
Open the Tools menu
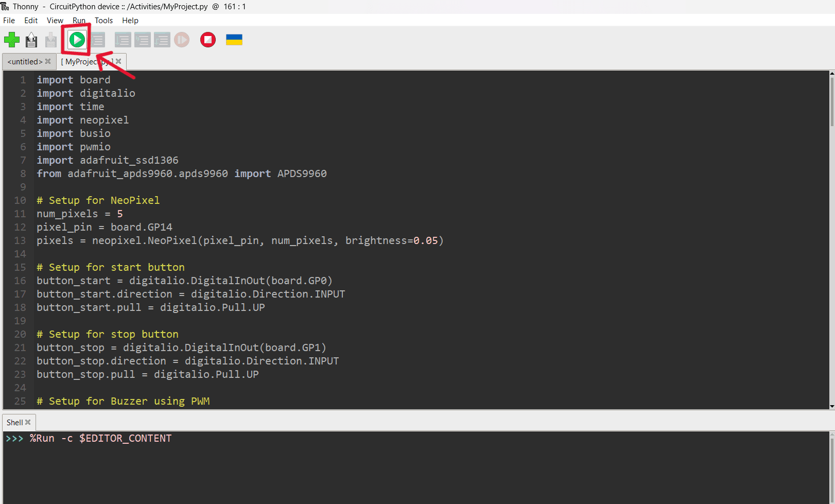(x=103, y=21)
